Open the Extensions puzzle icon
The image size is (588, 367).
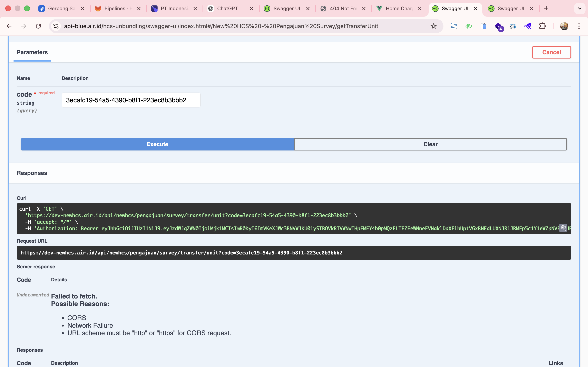click(x=542, y=26)
